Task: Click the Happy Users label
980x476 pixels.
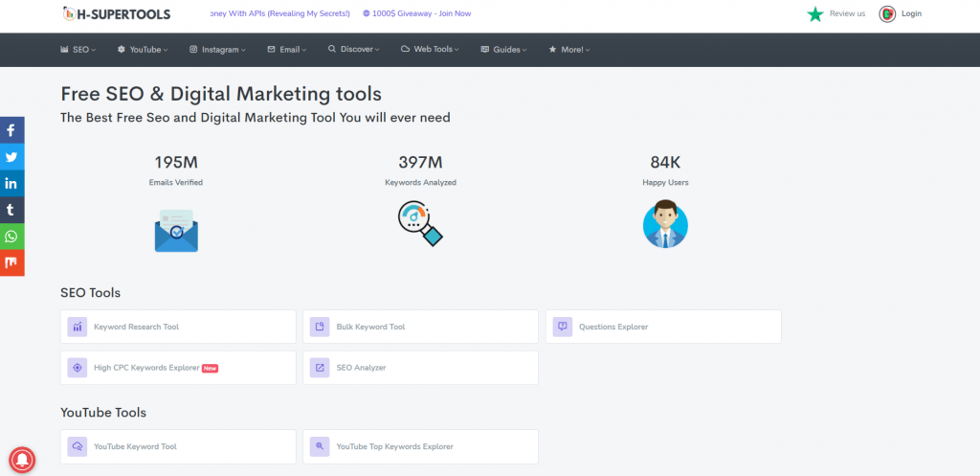Action: [x=666, y=183]
